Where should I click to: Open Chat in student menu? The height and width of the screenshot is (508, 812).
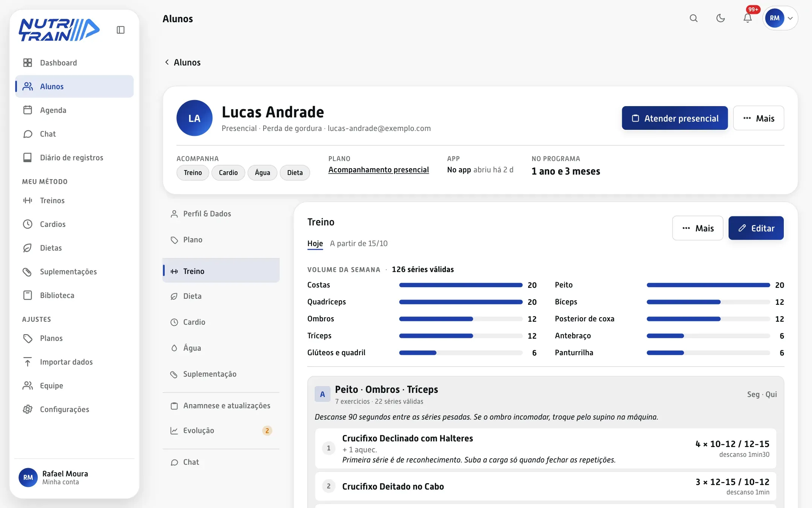tap(221, 462)
